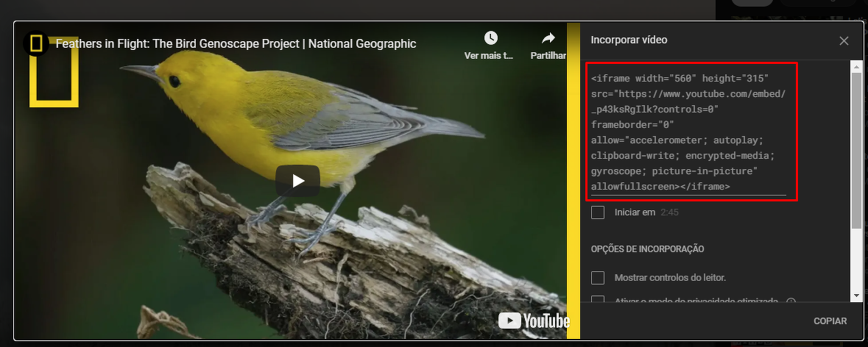Click the info icon beside privacy mode option
This screenshot has height=347, width=868.
pos(791,301)
